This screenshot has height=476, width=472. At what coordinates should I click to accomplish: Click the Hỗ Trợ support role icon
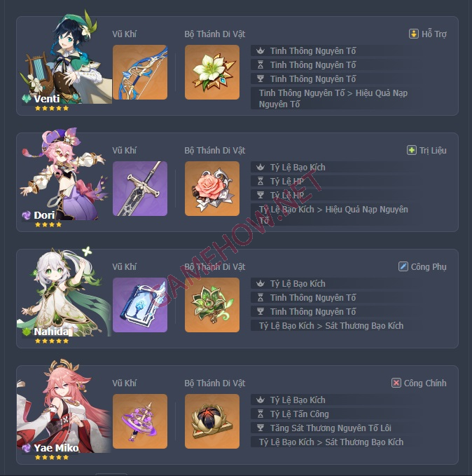click(x=413, y=34)
